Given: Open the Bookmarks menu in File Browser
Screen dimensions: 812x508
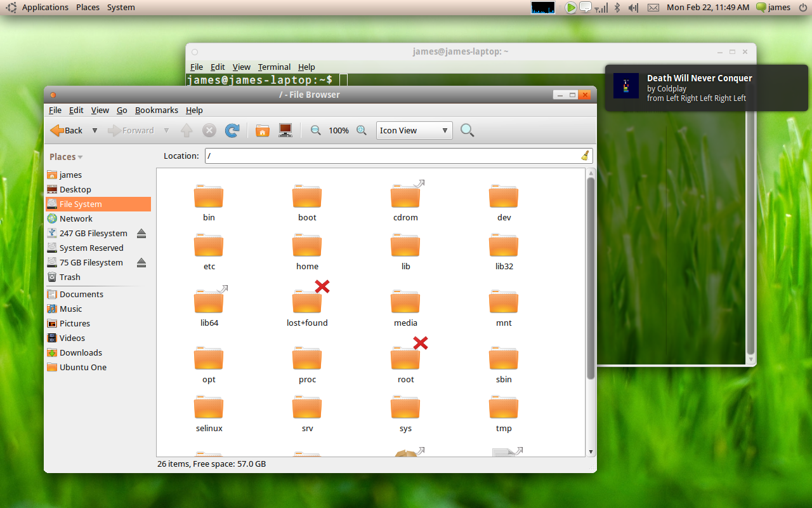Looking at the screenshot, I should pos(157,110).
